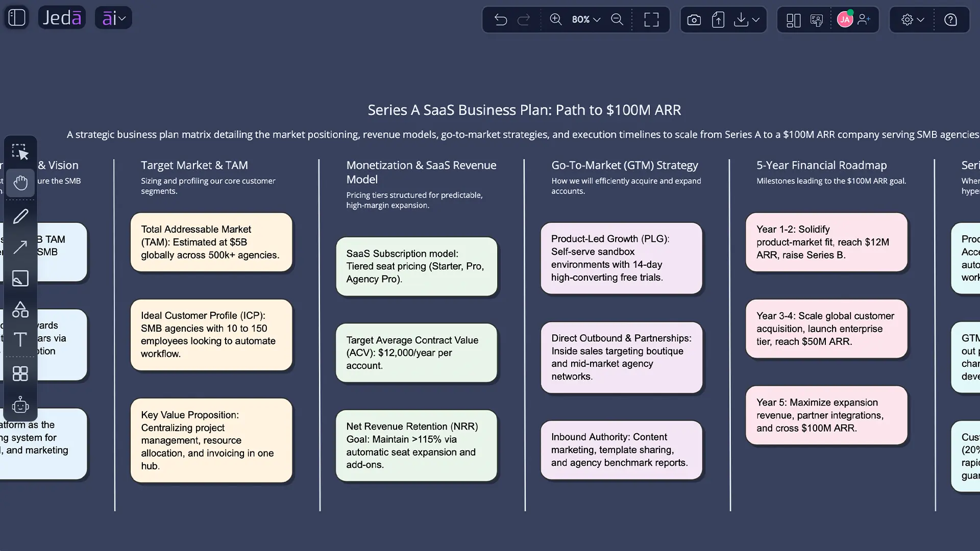Screen dimensions: 980x551
Task: Activate the hand pan tool
Action: [x=20, y=183]
